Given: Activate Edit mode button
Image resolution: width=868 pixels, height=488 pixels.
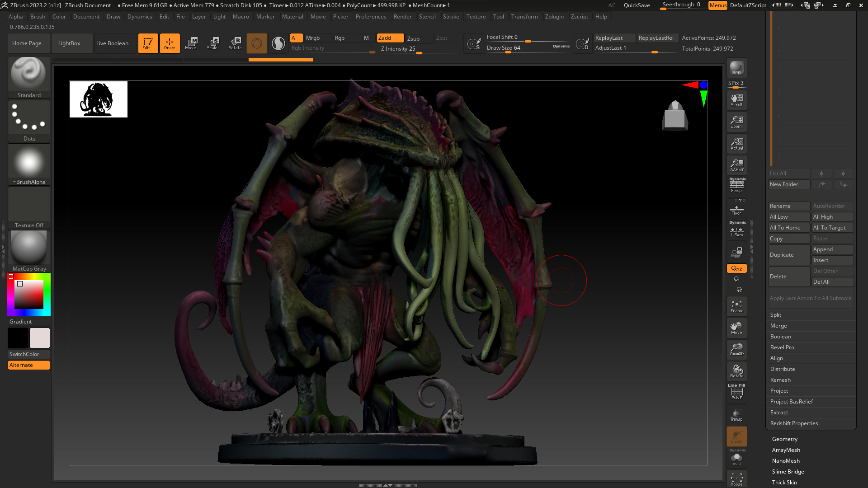Looking at the screenshot, I should coord(148,43).
